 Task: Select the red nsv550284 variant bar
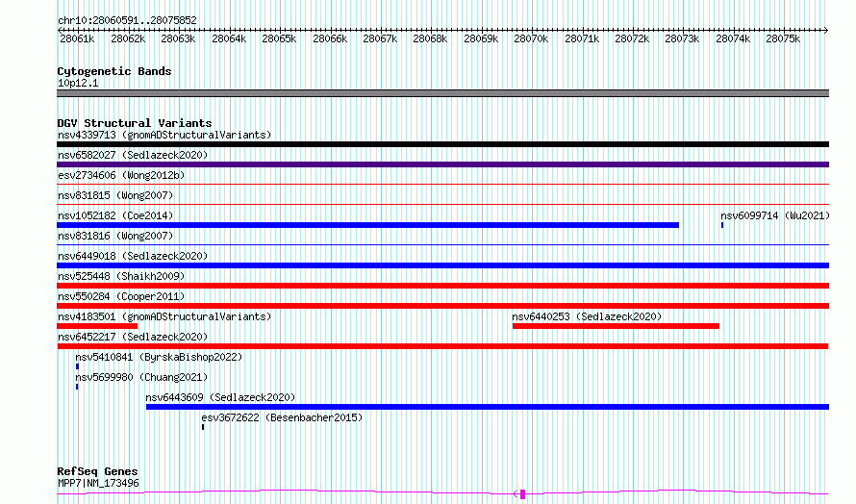[442, 306]
